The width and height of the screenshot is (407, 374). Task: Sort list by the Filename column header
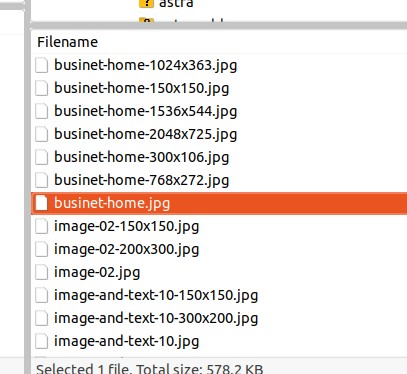pyautogui.click(x=68, y=42)
